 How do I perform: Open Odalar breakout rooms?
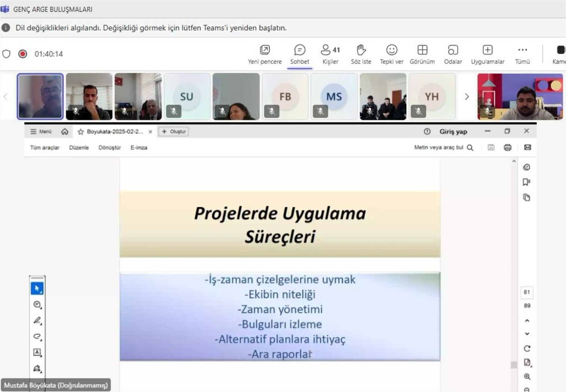tap(453, 55)
